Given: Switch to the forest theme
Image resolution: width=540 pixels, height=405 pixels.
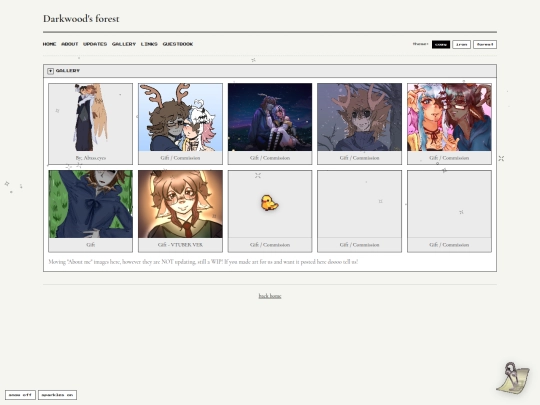Looking at the screenshot, I should pos(485,44).
